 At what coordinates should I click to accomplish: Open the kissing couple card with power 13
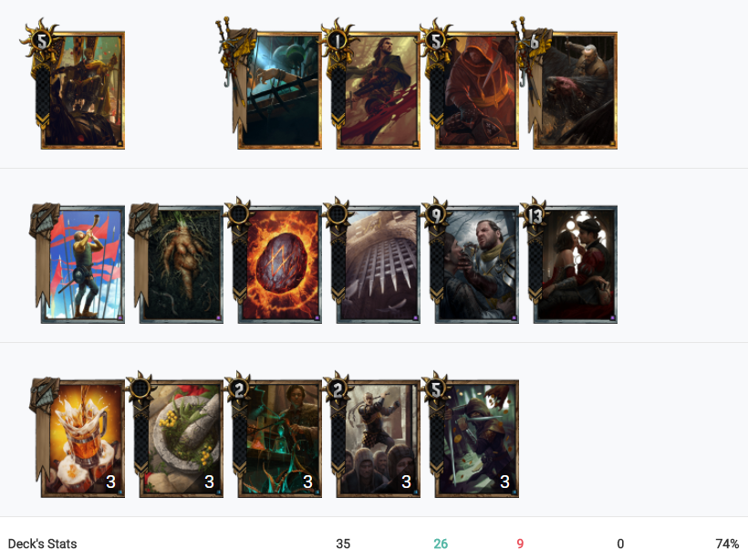pyautogui.click(x=576, y=264)
